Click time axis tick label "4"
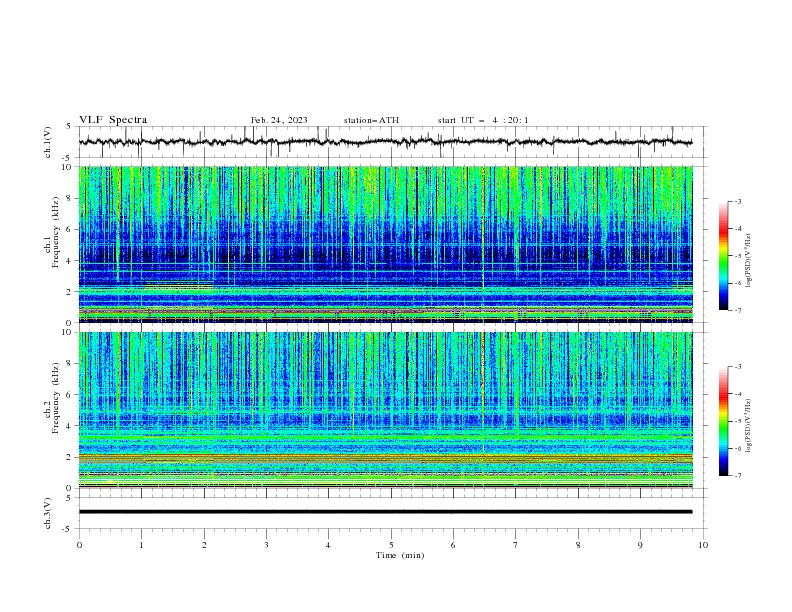The image size is (792, 612). click(x=328, y=545)
